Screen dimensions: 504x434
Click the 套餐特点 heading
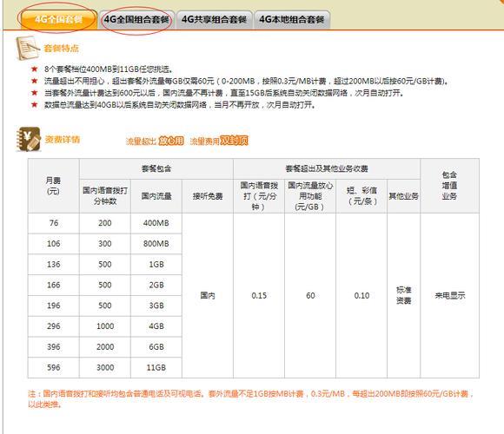tap(61, 49)
